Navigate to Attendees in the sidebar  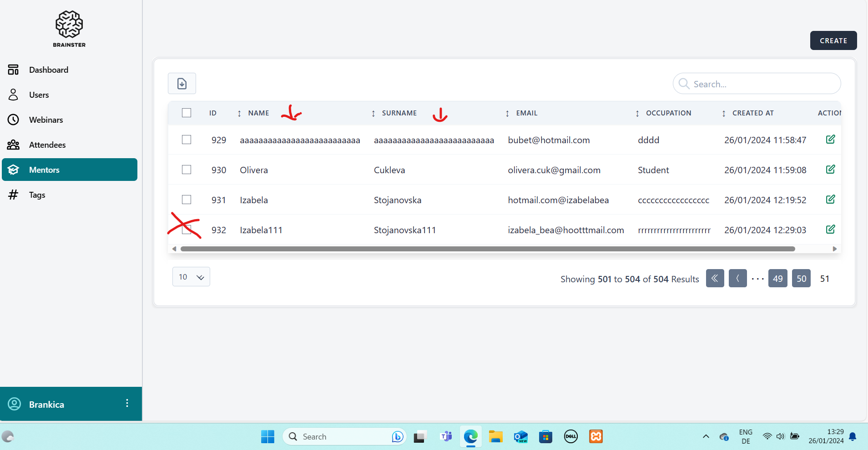click(47, 145)
